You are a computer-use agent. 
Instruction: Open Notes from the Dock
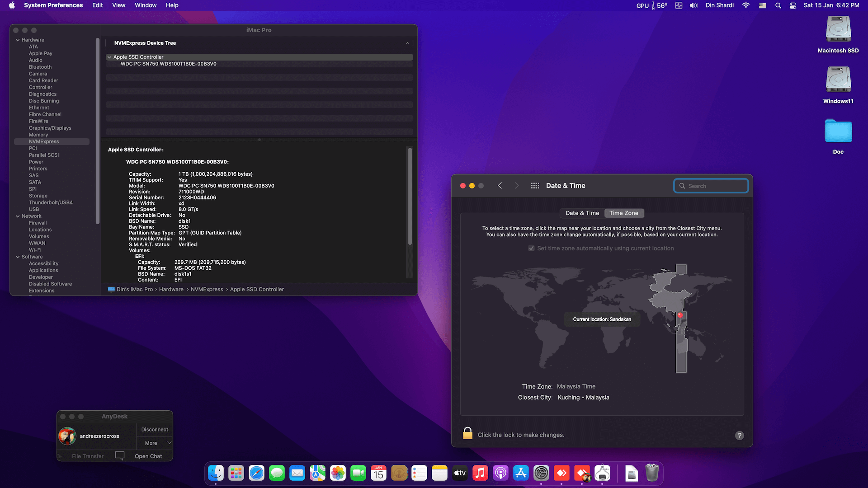click(439, 473)
